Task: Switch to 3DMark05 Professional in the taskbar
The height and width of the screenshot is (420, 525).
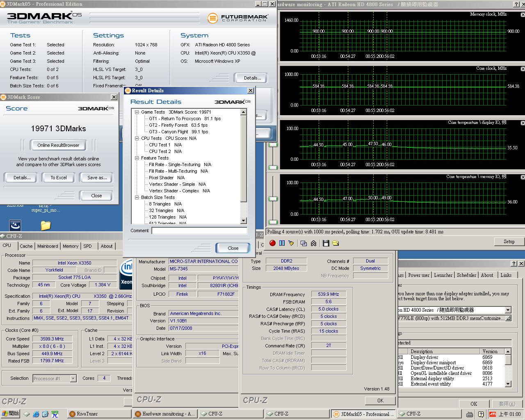Action: [363, 414]
